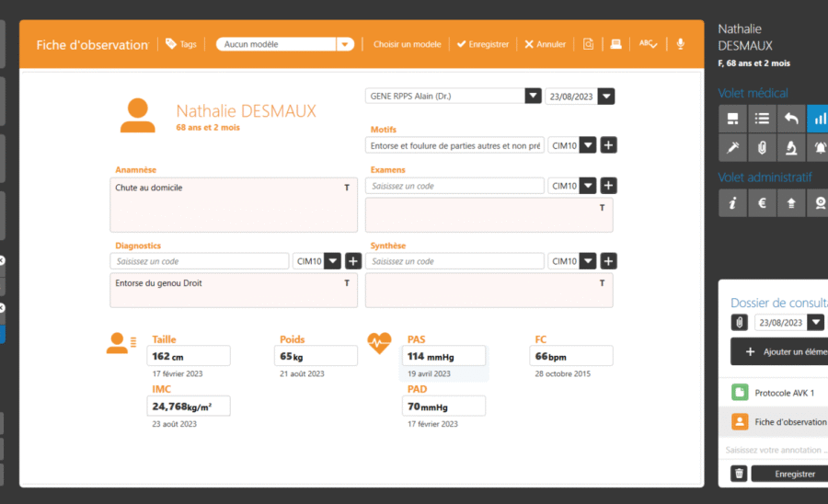Image resolution: width=828 pixels, height=504 pixels.
Task: Open the CIM10 dropdown for Diagnostics
Action: point(333,261)
